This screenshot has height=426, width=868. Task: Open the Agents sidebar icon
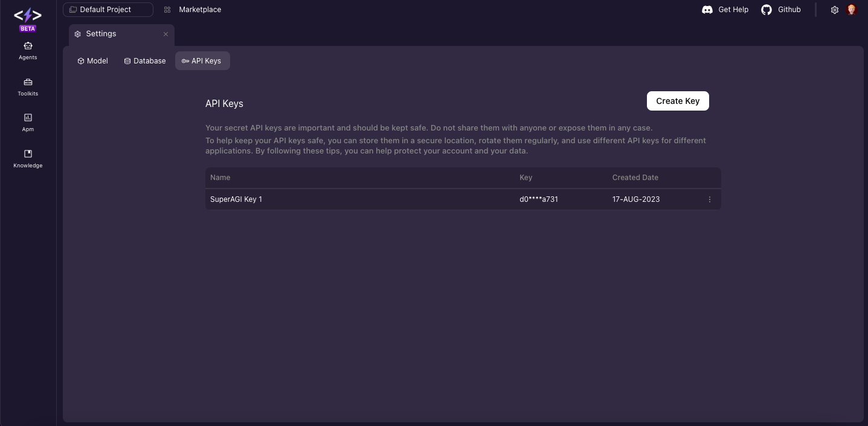(28, 46)
